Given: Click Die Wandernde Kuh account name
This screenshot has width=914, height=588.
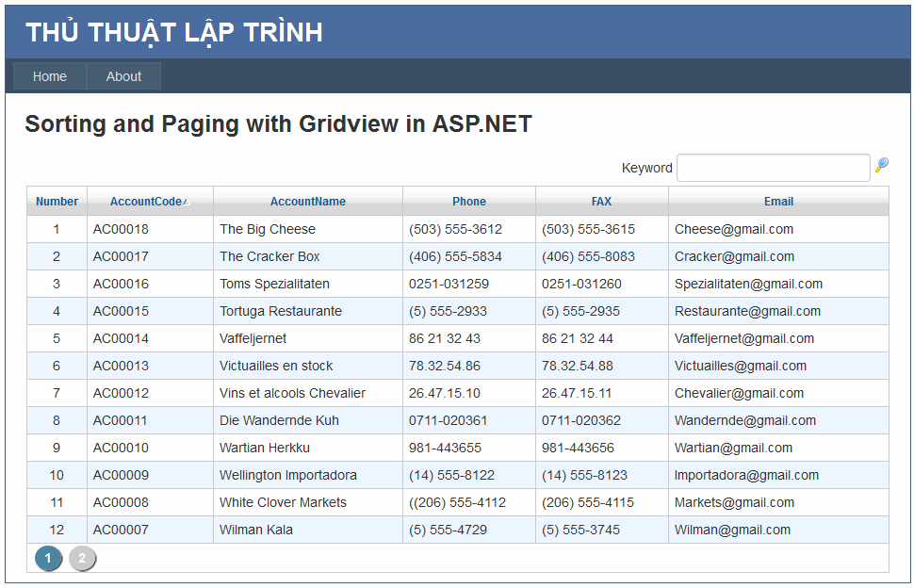Looking at the screenshot, I should 279,421.
